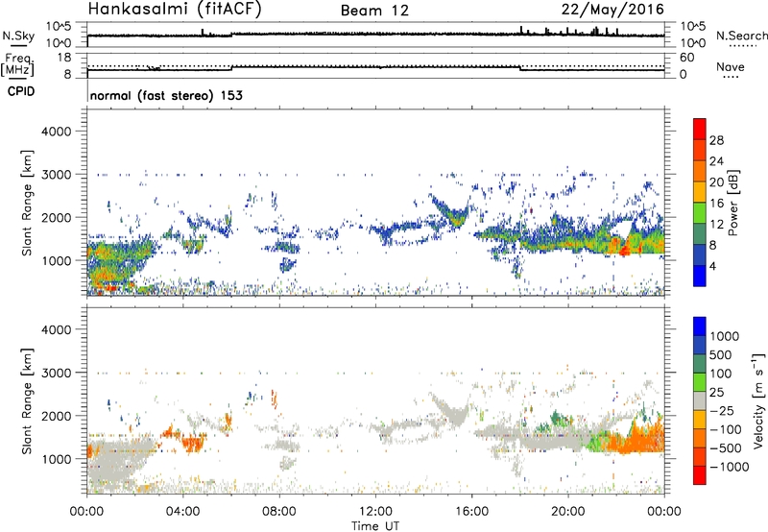Click the 60 tick on Nave axis
This screenshot has height=532, width=768.
pyautogui.click(x=686, y=58)
